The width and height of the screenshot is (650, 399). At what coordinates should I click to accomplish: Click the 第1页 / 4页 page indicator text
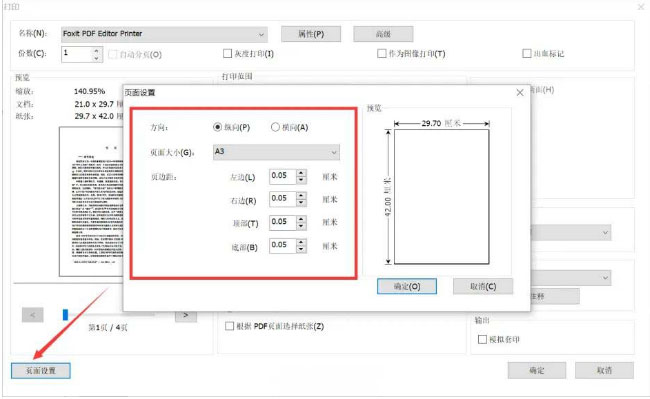pos(108,328)
